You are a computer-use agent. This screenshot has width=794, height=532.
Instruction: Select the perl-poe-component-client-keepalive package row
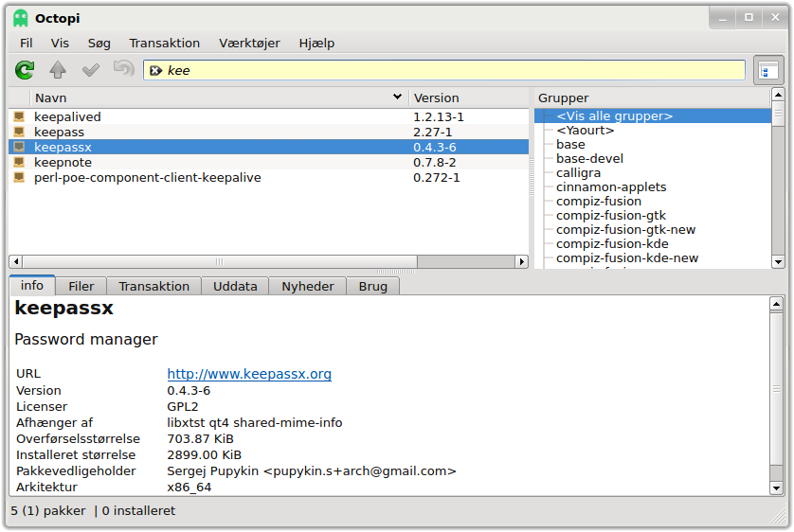(x=268, y=178)
